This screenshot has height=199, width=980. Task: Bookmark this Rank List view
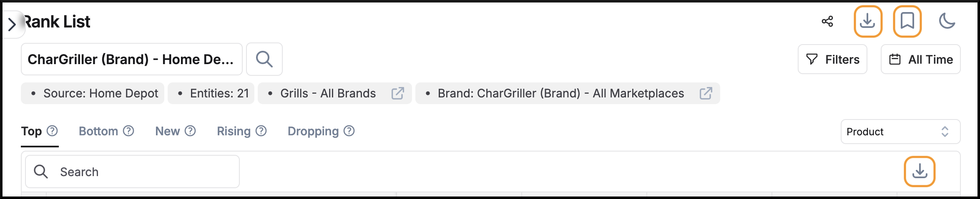point(907,21)
